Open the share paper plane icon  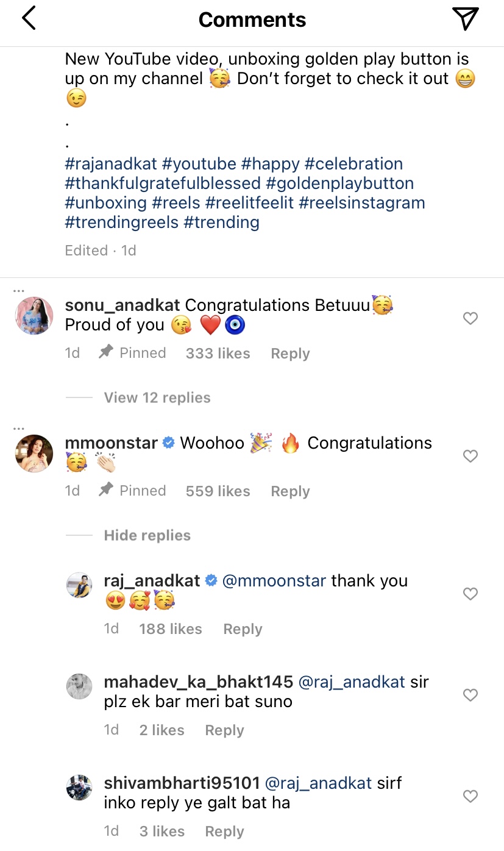466,19
